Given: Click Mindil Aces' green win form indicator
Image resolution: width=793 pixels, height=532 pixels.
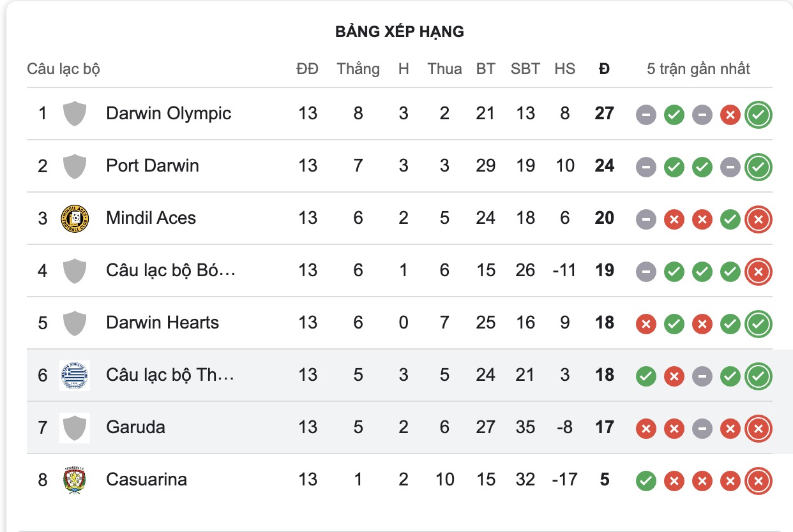Looking at the screenshot, I should (x=730, y=219).
